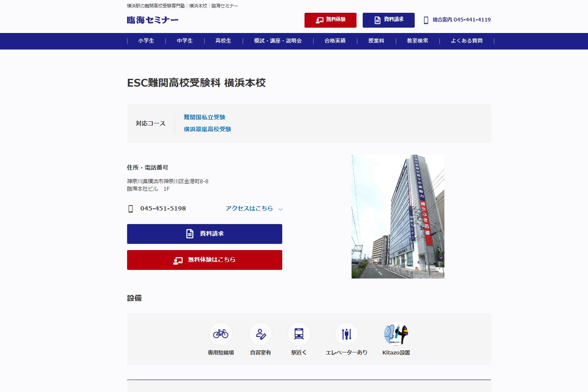Click the 臨海本社ビル 1F text
Image resolution: width=588 pixels, height=392 pixels.
pos(148,189)
